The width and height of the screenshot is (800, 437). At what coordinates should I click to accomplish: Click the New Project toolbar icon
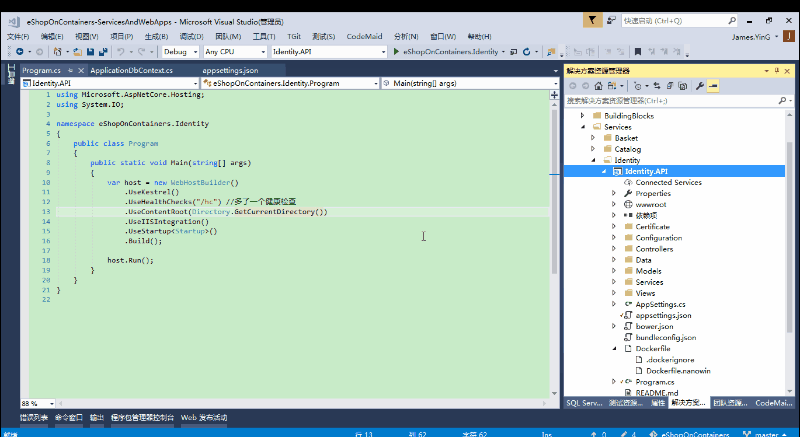(58, 52)
